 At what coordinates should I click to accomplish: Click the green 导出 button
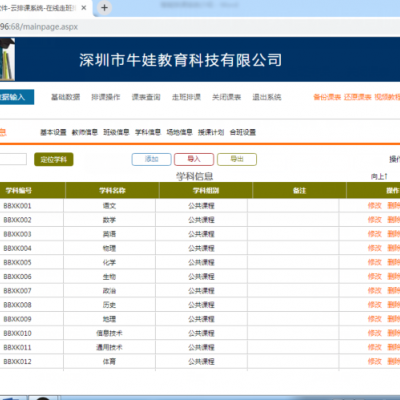tap(237, 159)
